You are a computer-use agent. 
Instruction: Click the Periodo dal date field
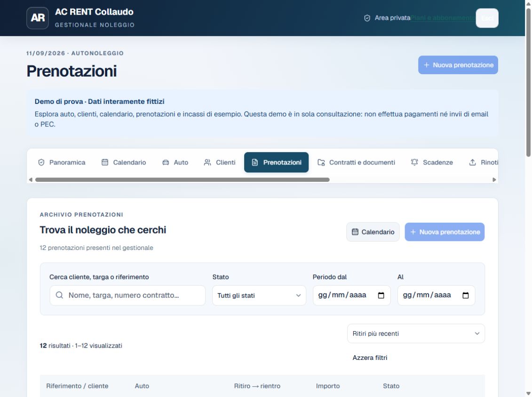[x=351, y=296]
